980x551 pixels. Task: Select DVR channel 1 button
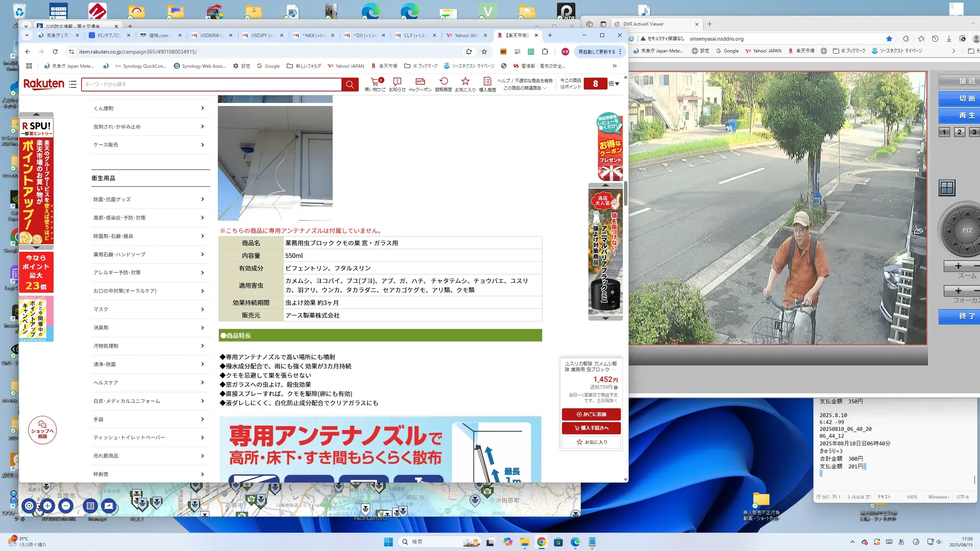pyautogui.click(x=944, y=132)
